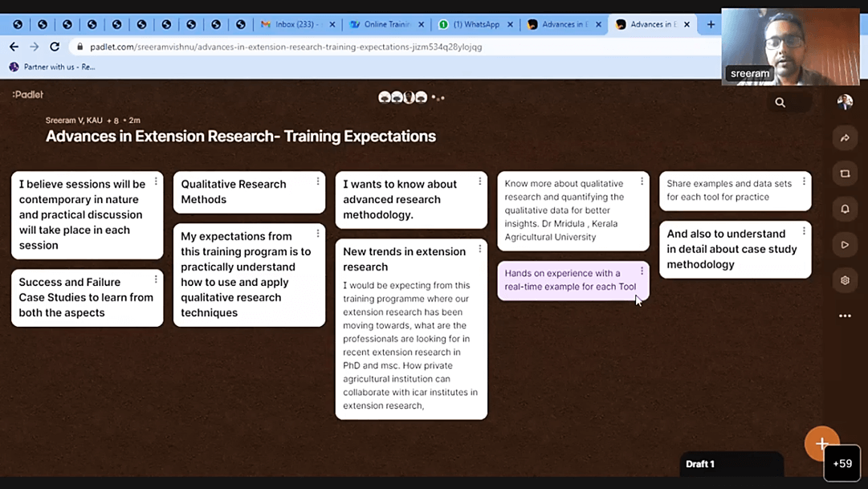Click the browser address bar URL

289,47
